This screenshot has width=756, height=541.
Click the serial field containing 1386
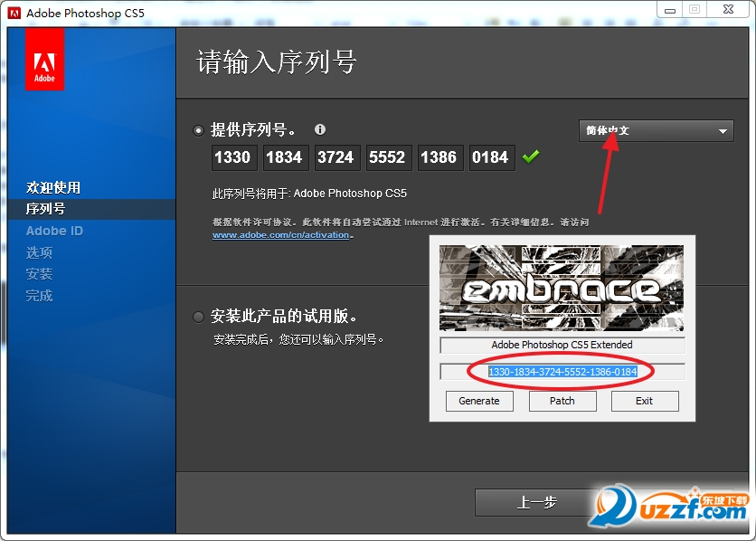(440, 157)
